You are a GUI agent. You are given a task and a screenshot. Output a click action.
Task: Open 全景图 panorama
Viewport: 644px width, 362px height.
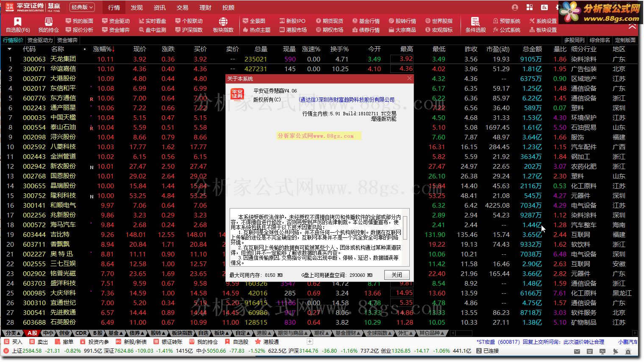[x=254, y=21]
